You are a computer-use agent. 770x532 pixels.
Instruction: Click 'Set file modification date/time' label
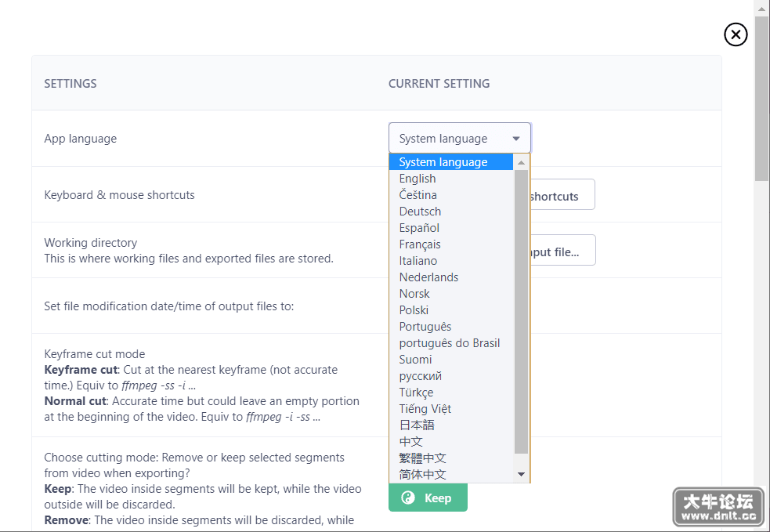pos(169,306)
